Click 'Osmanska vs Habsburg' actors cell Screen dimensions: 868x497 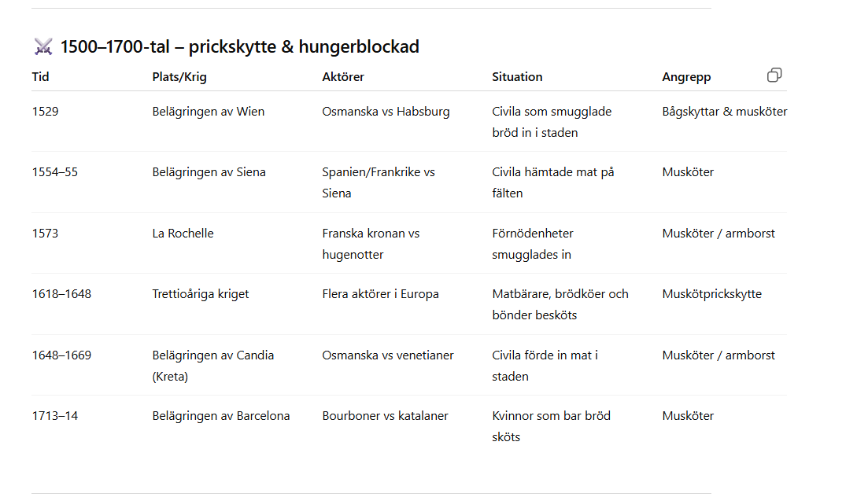coord(386,111)
